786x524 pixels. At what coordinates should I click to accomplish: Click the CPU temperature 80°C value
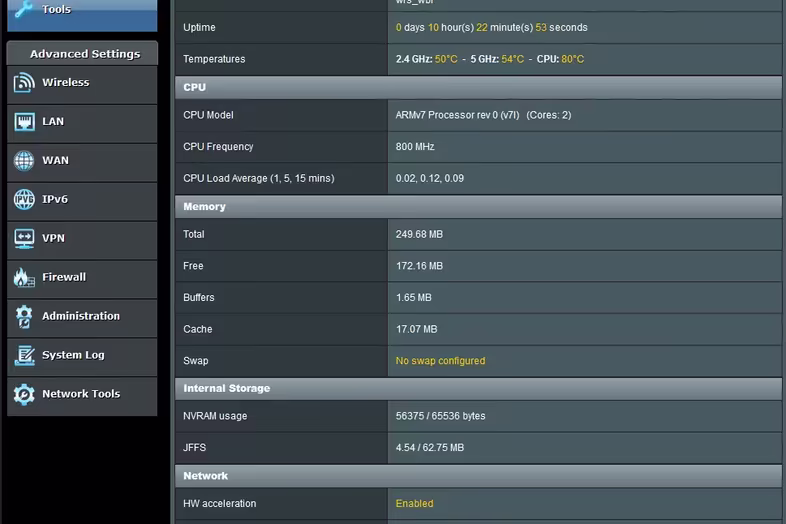[x=572, y=59]
